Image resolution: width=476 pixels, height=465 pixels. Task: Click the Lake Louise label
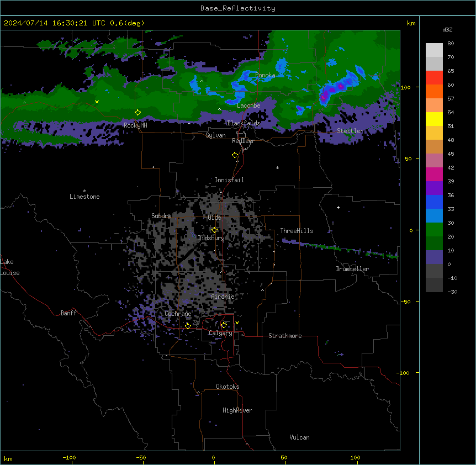point(10,267)
